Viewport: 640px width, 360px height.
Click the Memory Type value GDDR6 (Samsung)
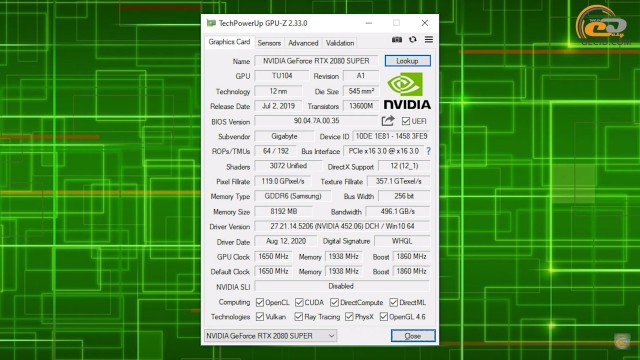click(293, 196)
